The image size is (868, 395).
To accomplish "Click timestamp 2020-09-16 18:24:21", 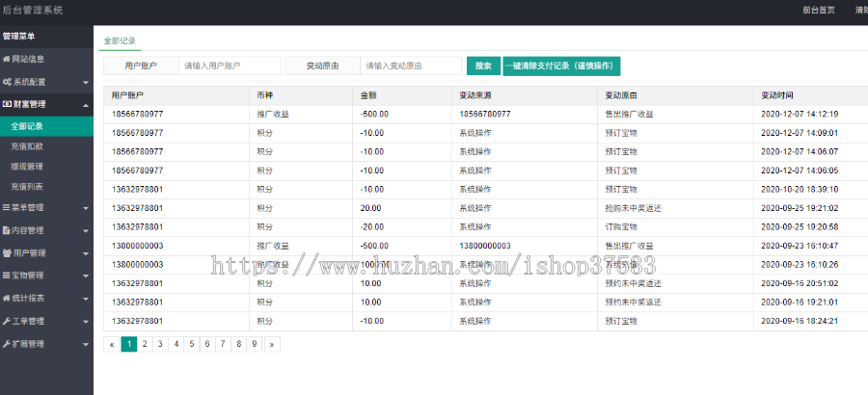I will (800, 322).
